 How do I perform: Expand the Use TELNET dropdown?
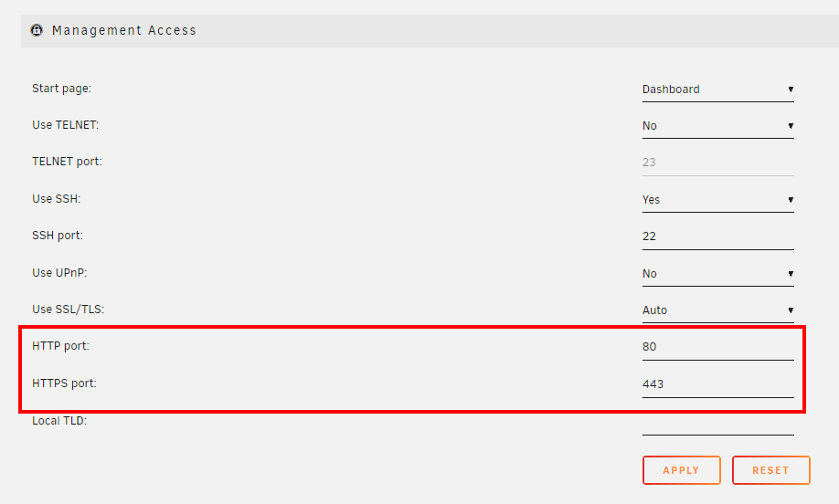(718, 126)
